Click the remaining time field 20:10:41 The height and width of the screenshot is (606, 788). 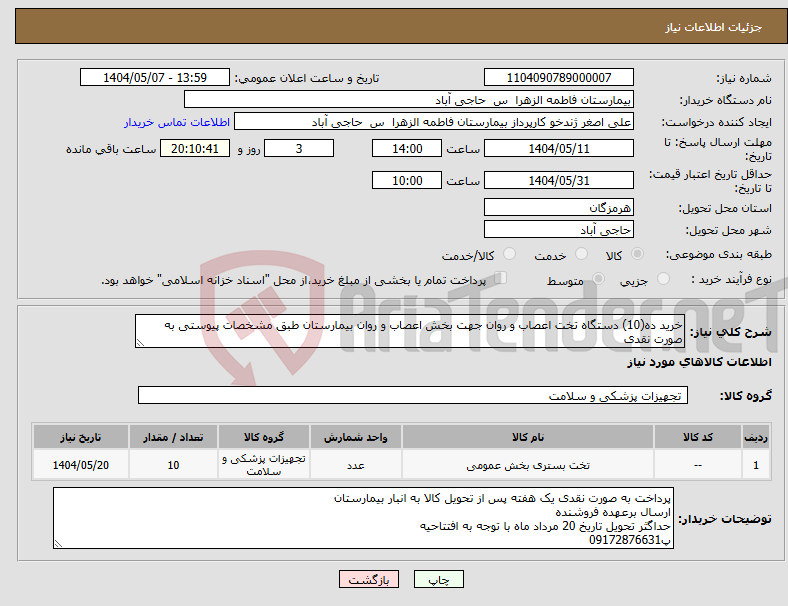195,148
